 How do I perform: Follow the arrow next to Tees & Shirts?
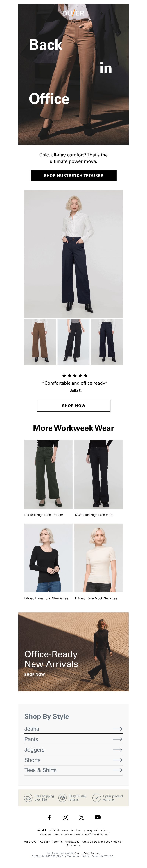(x=117, y=770)
